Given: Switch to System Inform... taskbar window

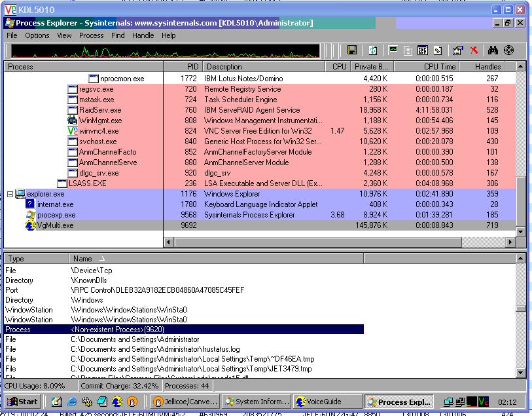Looking at the screenshot, I should (x=257, y=402).
